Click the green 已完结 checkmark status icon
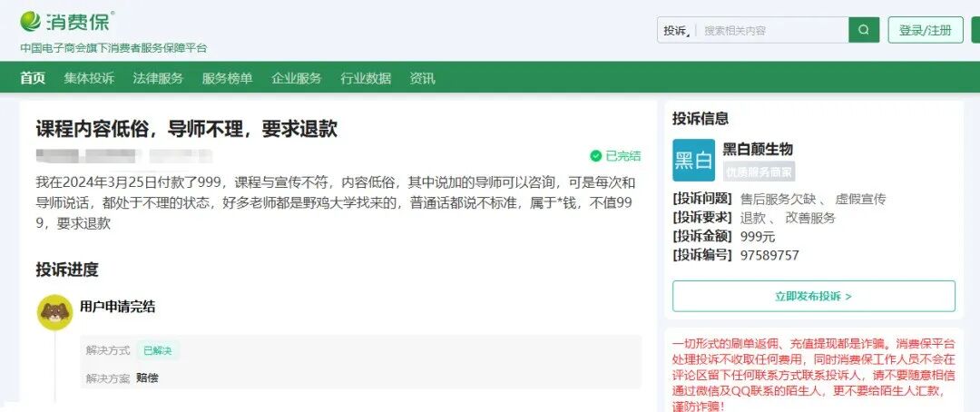Image resolution: width=980 pixels, height=412 pixels. (x=595, y=155)
